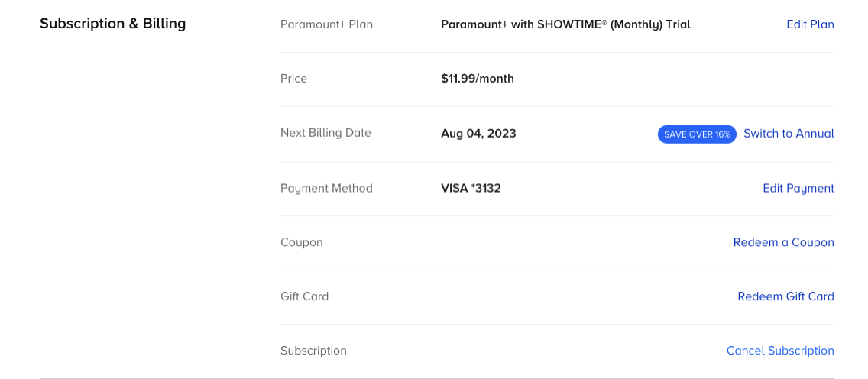Click the Paramount+ Plan label
Image resolution: width=868 pixels, height=379 pixels.
click(x=326, y=24)
